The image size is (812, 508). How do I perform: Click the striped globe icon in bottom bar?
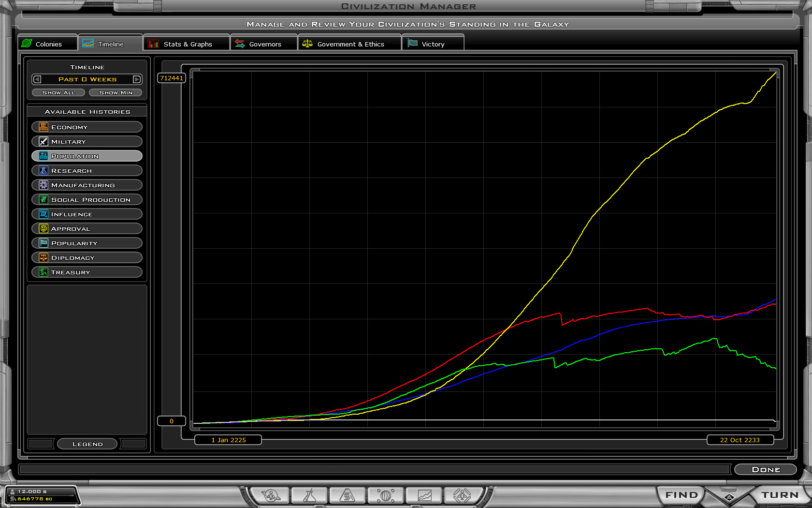(386, 495)
